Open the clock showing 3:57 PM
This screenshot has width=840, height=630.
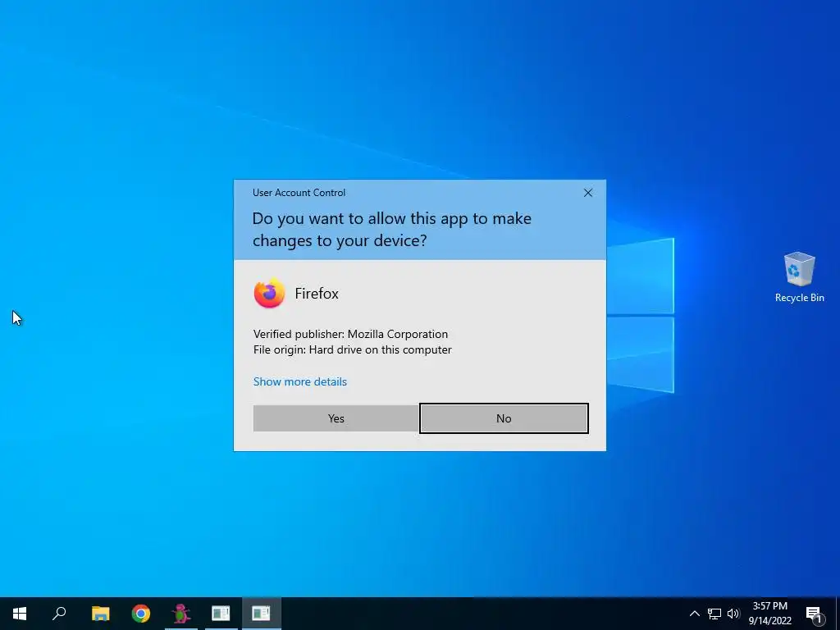point(769,614)
